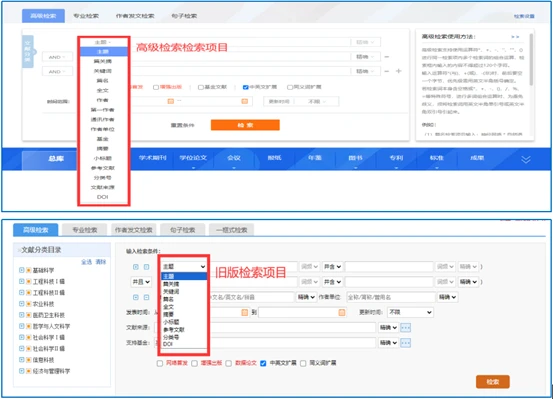553x399 pixels.
Task: Click minus icon on second AND row
Action: (x=387, y=57)
